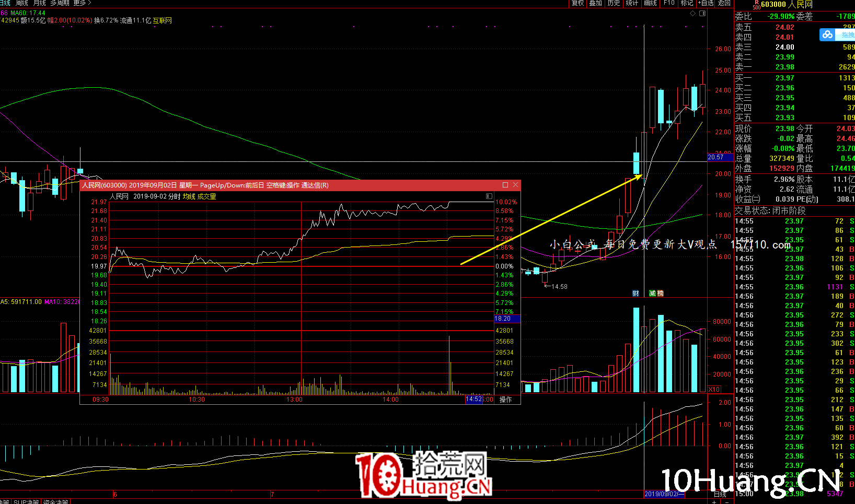Zoom out with the minus button

pos(726,501)
